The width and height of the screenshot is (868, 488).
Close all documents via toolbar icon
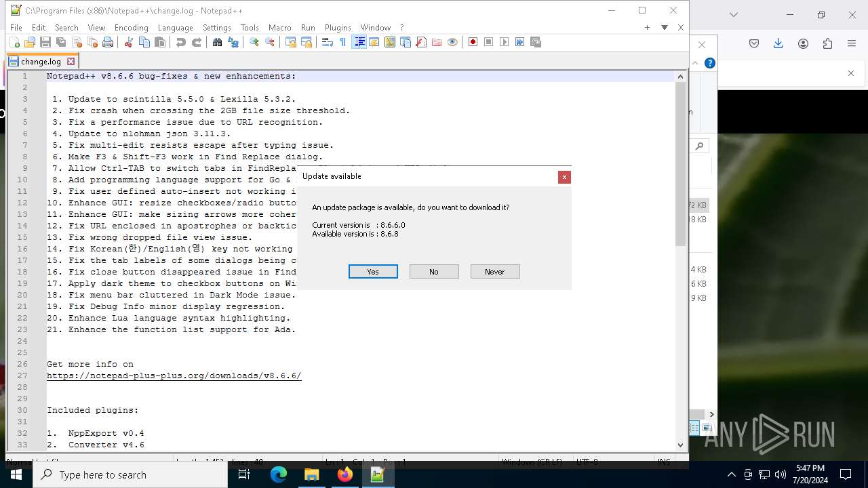[92, 42]
